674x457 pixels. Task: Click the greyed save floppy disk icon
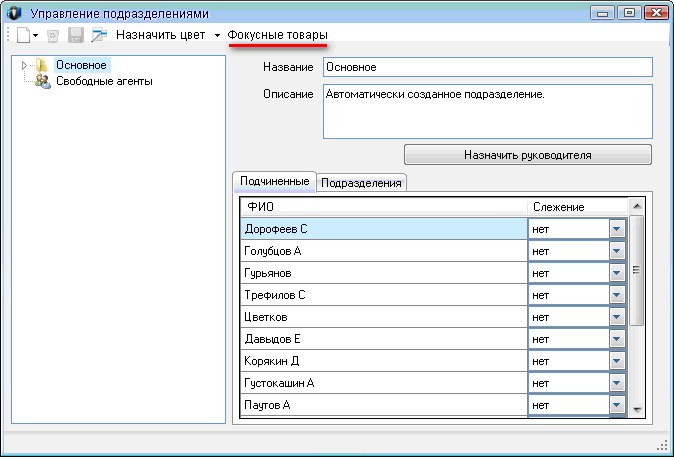pyautogui.click(x=76, y=35)
